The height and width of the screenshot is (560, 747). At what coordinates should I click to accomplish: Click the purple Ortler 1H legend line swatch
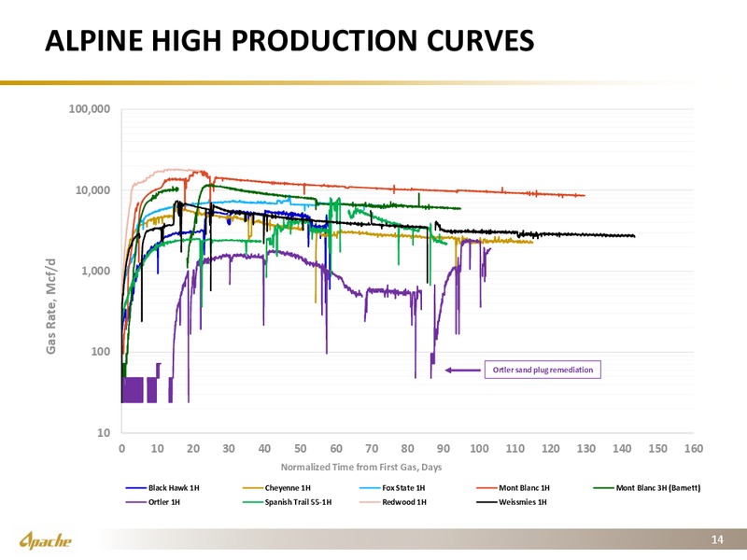click(x=135, y=502)
